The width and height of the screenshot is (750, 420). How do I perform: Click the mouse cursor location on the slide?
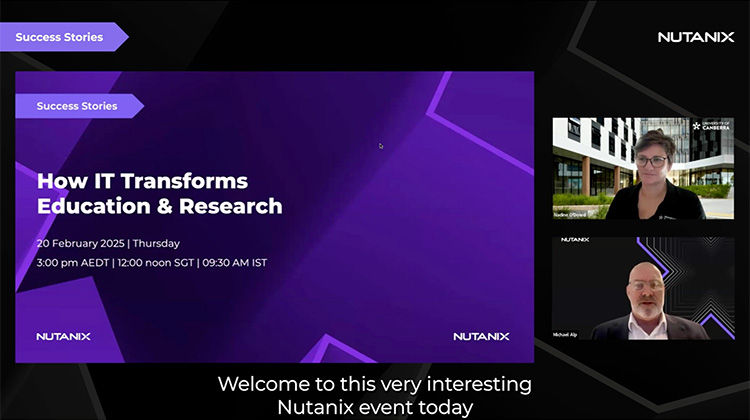[381, 146]
